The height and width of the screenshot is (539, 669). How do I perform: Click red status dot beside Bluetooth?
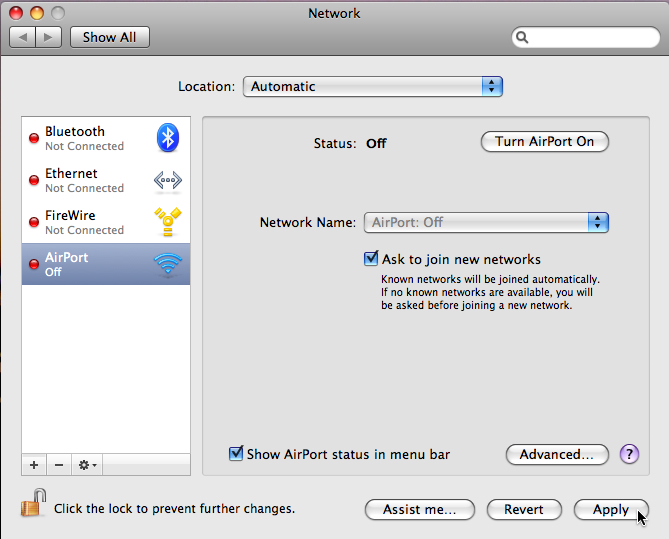pyautogui.click(x=34, y=138)
